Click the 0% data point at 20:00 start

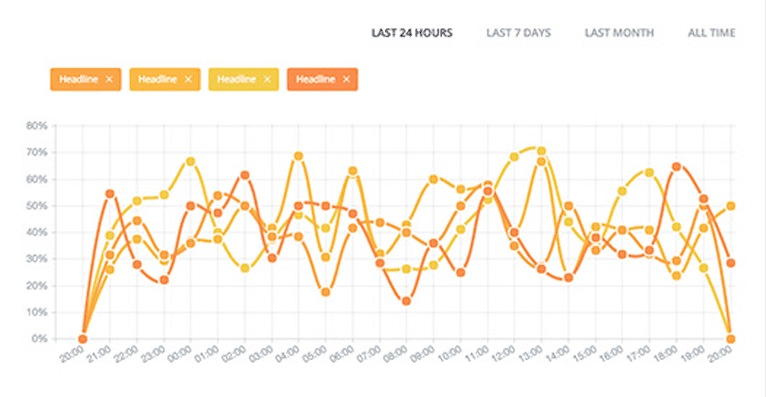coord(83,339)
